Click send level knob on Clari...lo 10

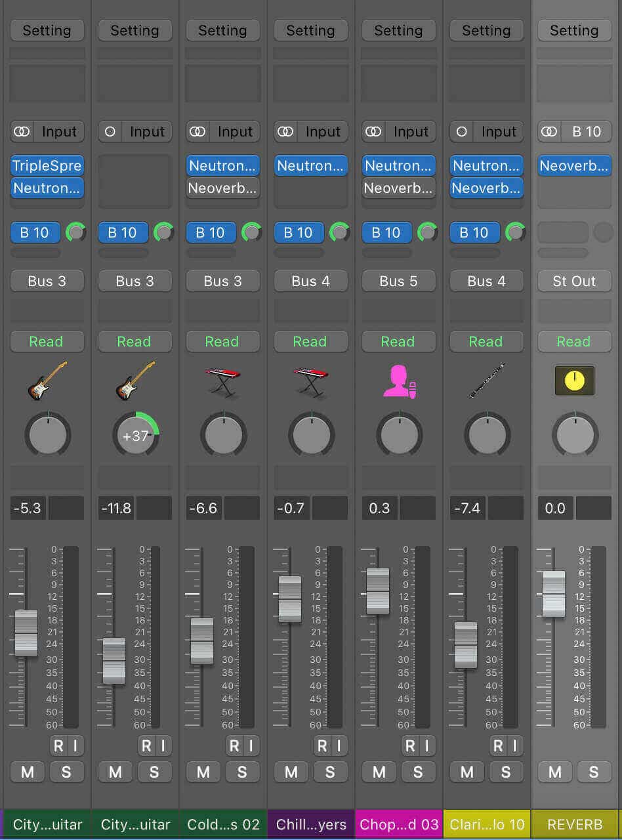coord(515,232)
